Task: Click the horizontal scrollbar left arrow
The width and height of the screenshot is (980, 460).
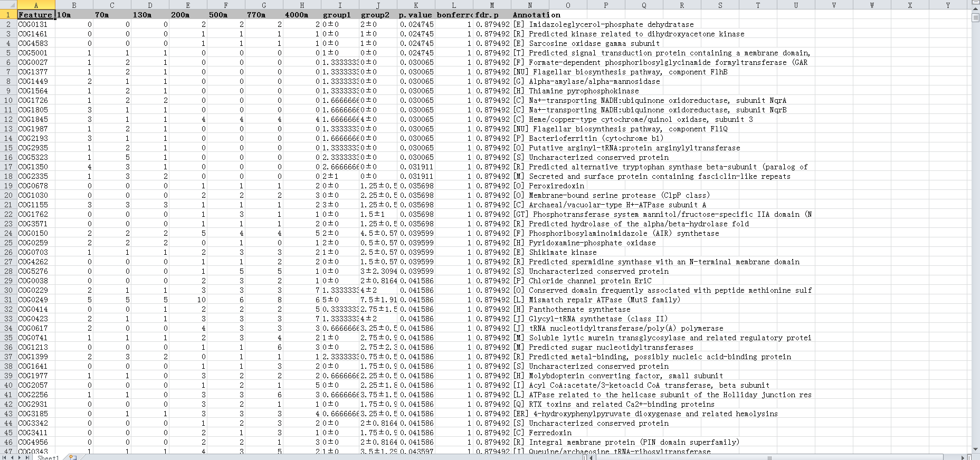Action: 592,457
